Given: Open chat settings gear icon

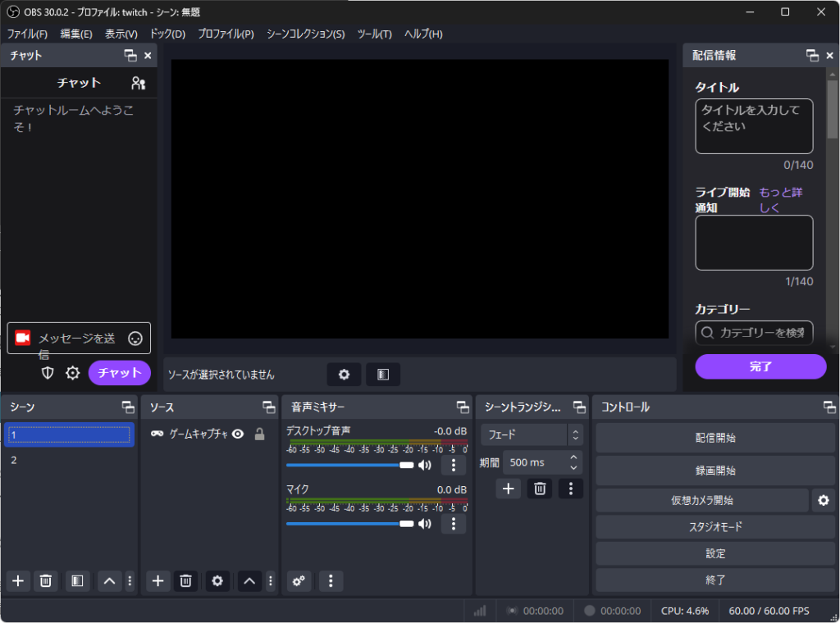Looking at the screenshot, I should [x=73, y=373].
